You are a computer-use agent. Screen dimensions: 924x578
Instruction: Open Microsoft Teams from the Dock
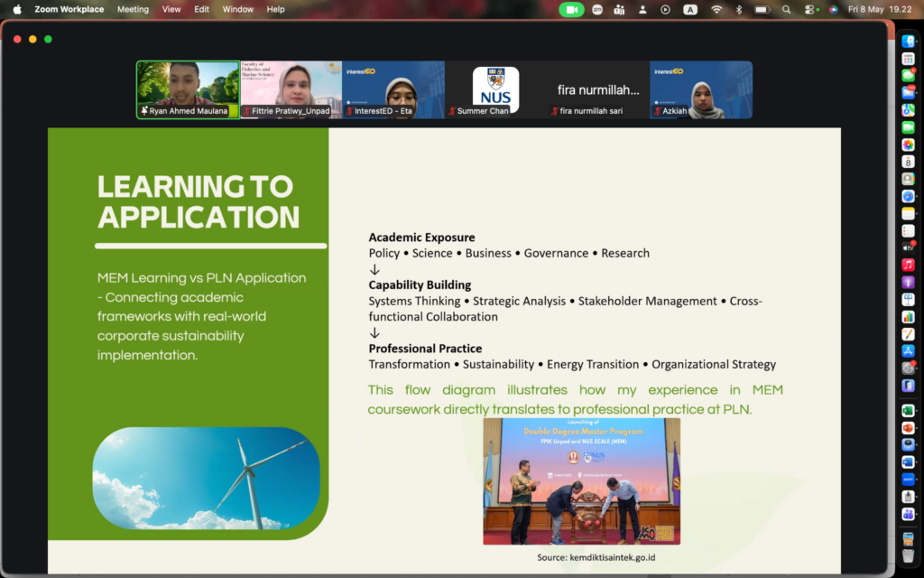click(x=908, y=514)
